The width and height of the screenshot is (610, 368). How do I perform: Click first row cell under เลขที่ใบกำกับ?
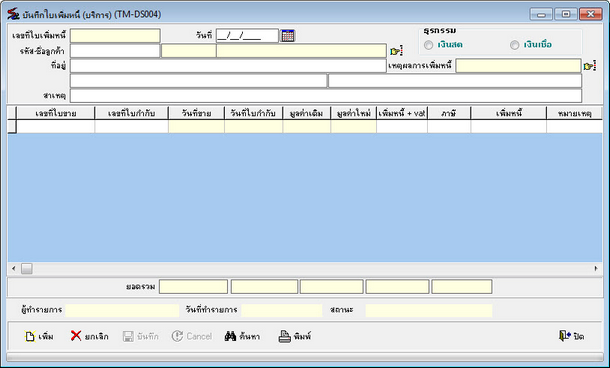(x=131, y=126)
